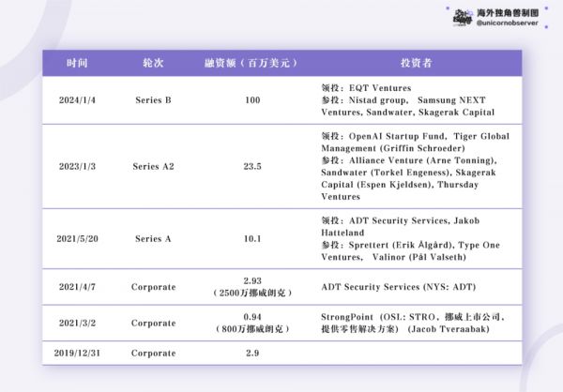Click the Series B round cell
The height and width of the screenshot is (392, 563).
pyautogui.click(x=152, y=99)
